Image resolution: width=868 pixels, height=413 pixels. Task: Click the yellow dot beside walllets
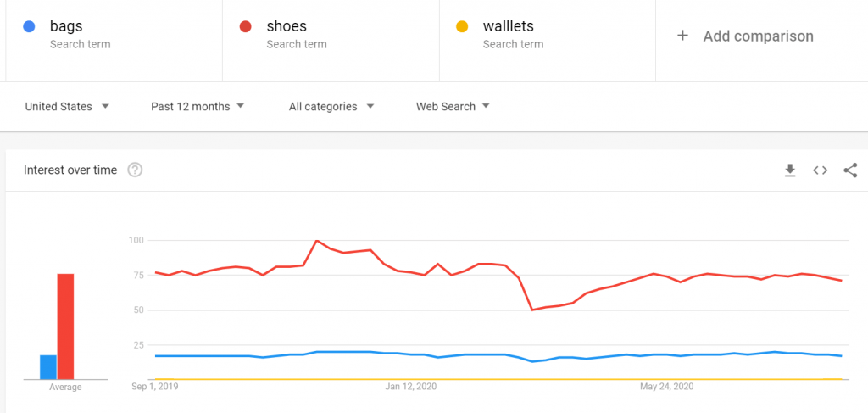pos(462,26)
